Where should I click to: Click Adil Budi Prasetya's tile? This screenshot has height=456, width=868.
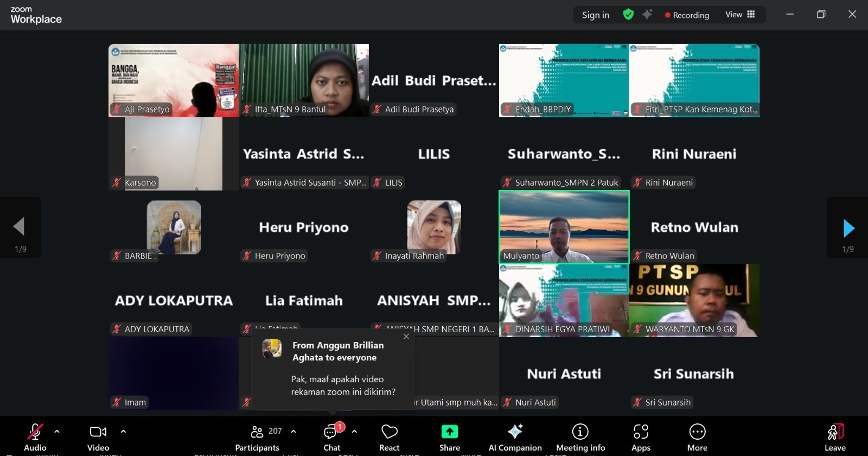coord(434,80)
